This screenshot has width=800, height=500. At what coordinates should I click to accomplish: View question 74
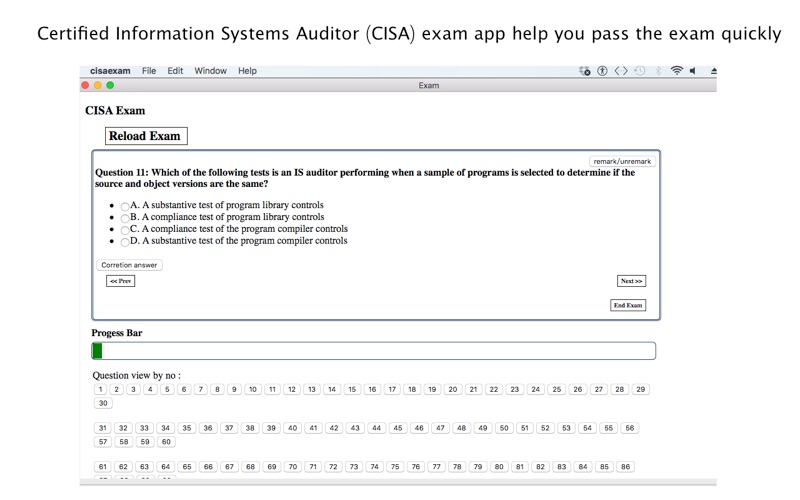click(x=374, y=467)
